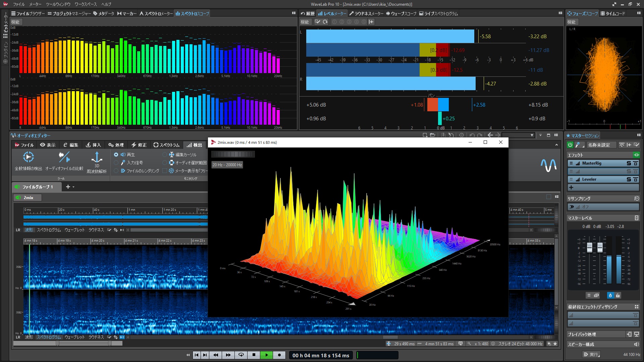Viewport: 644px width, 362px height.
Task: Click the 実行 render button
Action: point(591,354)
